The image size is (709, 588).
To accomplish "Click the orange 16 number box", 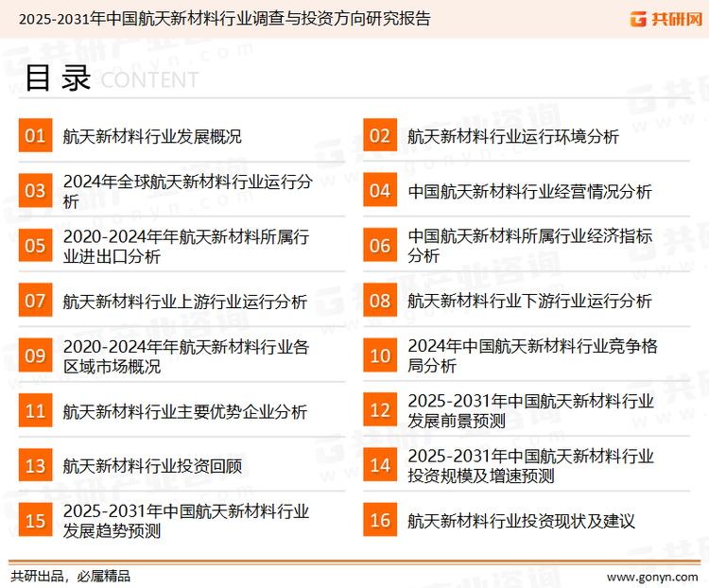I will click(x=380, y=520).
